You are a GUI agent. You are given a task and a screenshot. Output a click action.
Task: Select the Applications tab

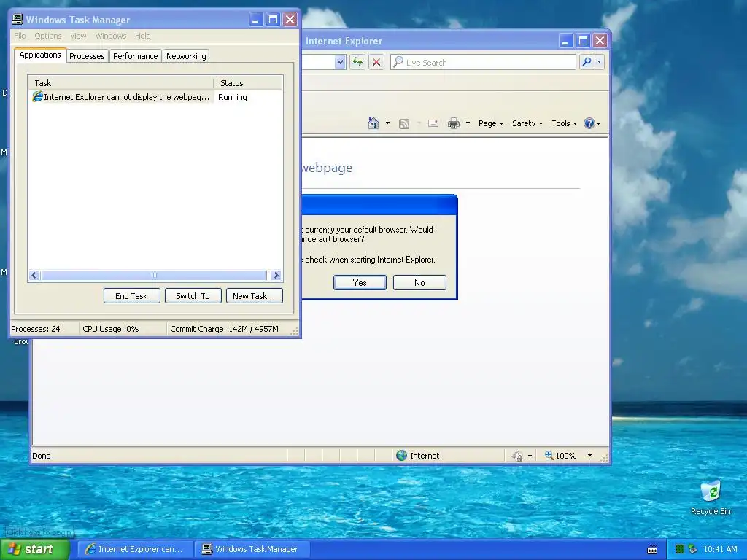(40, 55)
